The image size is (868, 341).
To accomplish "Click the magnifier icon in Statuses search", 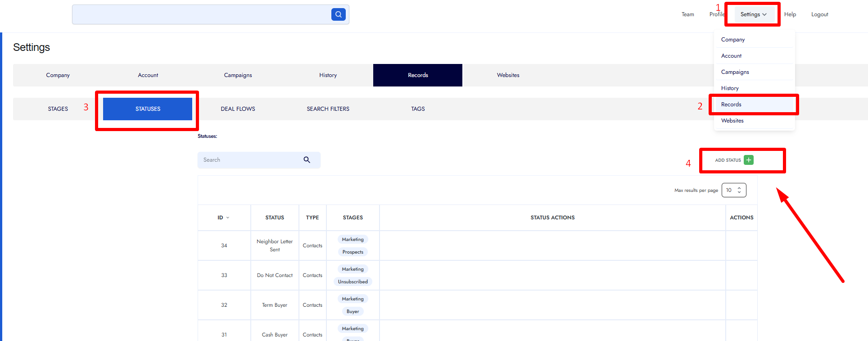I will tap(307, 160).
